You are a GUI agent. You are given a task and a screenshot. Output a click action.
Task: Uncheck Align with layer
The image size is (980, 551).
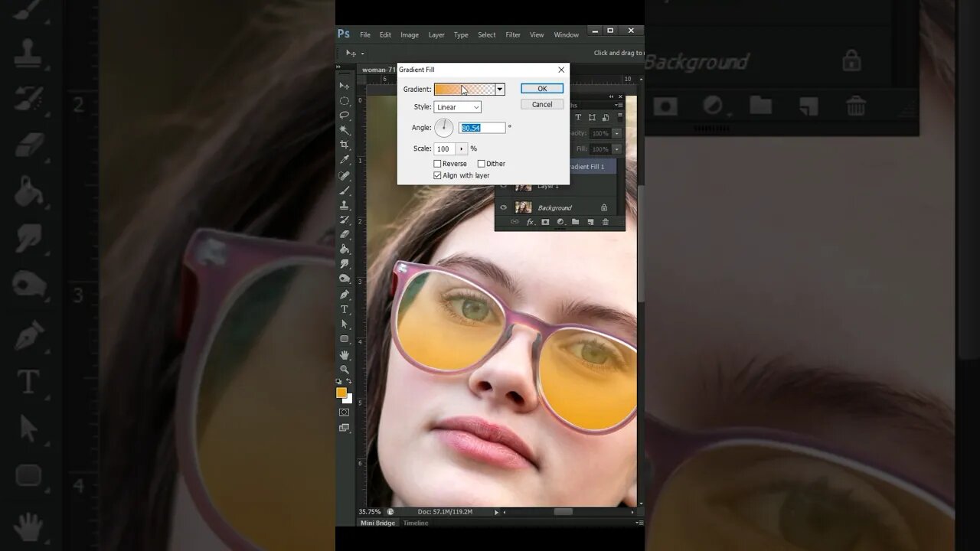(437, 175)
